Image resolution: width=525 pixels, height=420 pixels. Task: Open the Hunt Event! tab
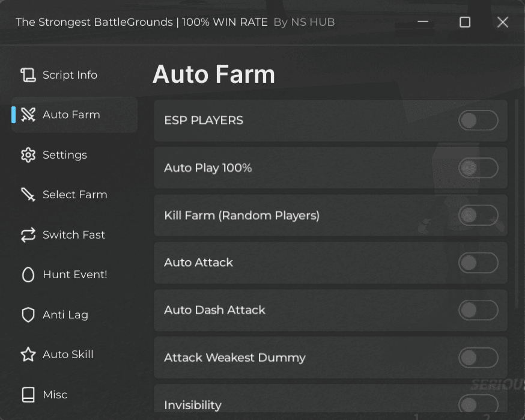[x=74, y=275]
